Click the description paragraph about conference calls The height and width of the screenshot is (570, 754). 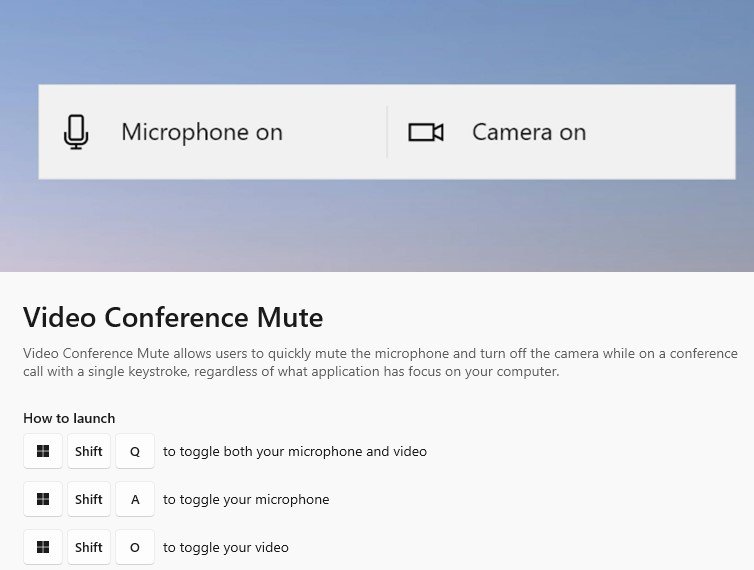click(x=380, y=362)
